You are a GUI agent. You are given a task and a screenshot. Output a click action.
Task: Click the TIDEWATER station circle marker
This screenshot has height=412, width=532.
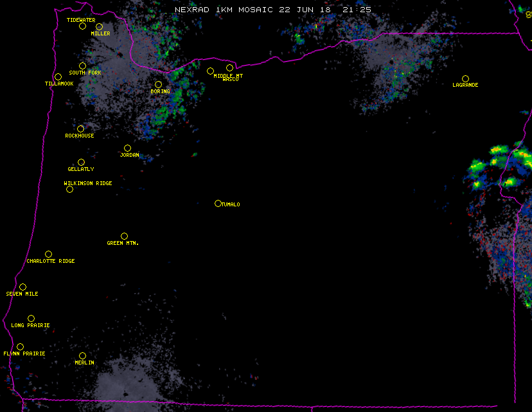[82, 26]
